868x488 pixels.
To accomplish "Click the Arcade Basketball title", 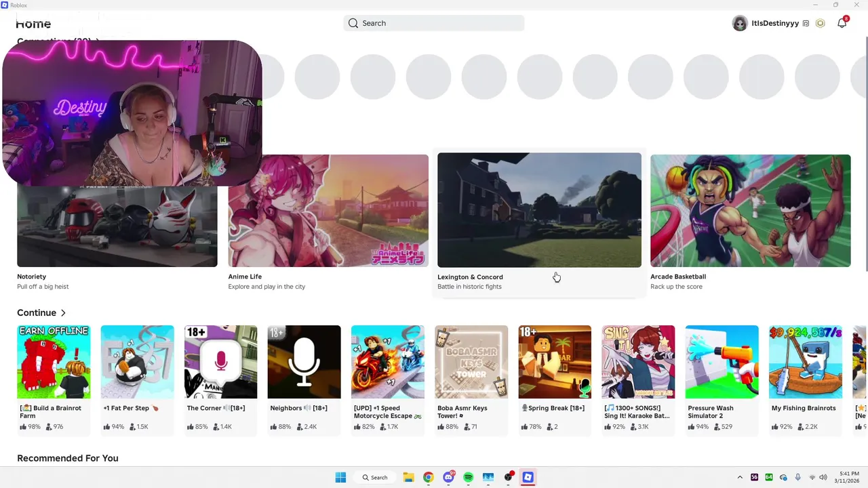I will pyautogui.click(x=678, y=277).
